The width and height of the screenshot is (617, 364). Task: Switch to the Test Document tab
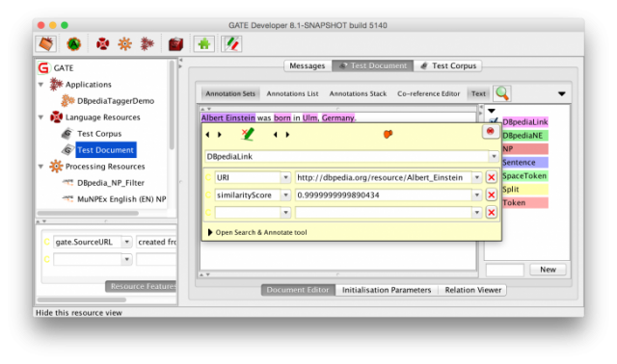373,65
